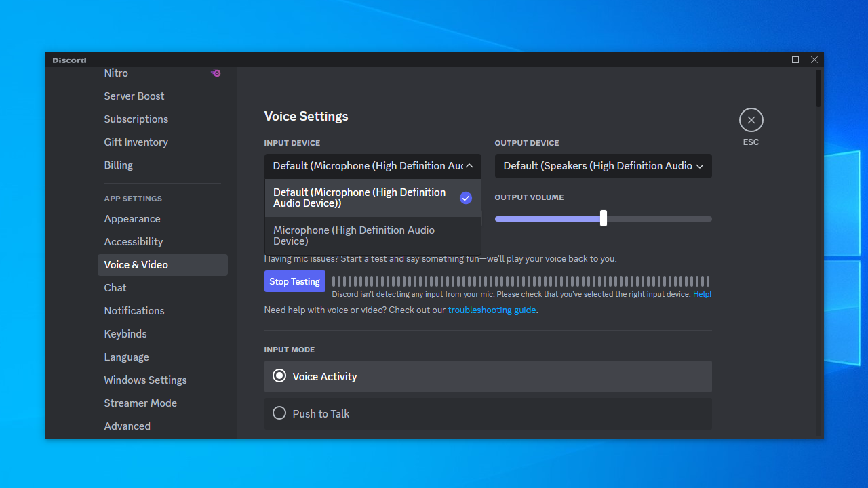Viewport: 868px width, 488px height.
Task: Adjust the Output Volume slider handle
Action: [604, 218]
